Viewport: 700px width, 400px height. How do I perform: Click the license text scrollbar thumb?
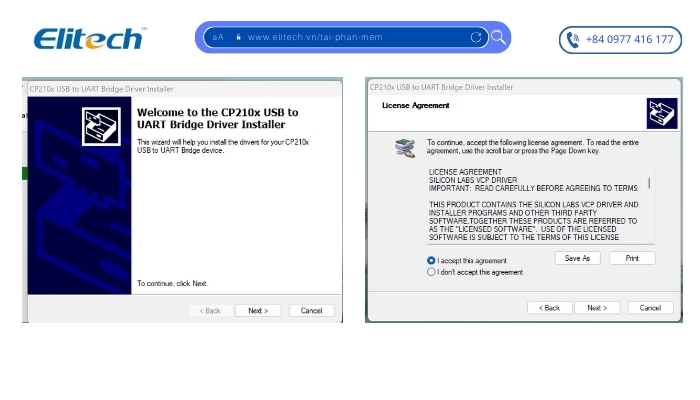tap(649, 183)
